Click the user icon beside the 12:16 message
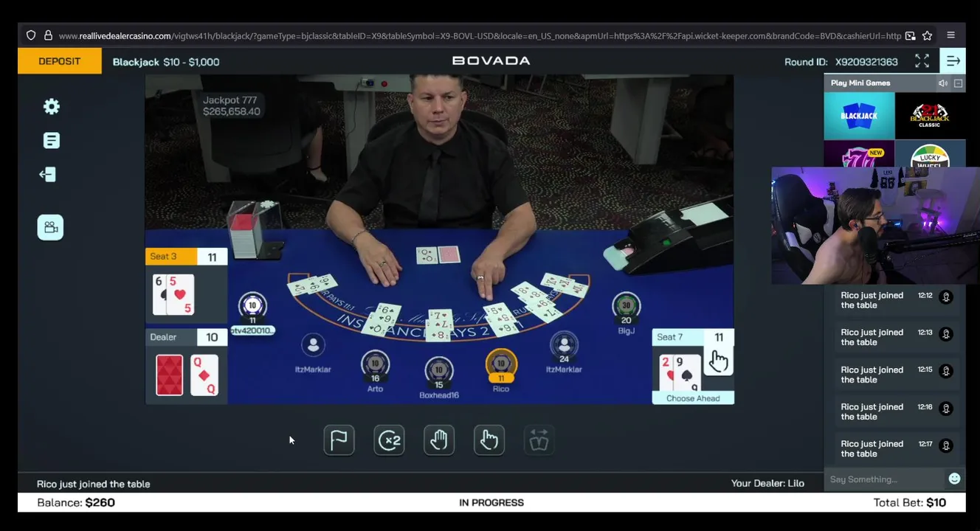 click(x=946, y=409)
